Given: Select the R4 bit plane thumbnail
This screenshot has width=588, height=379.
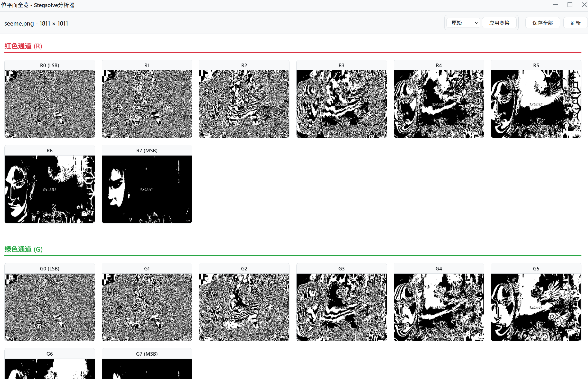Looking at the screenshot, I should click(x=438, y=104).
